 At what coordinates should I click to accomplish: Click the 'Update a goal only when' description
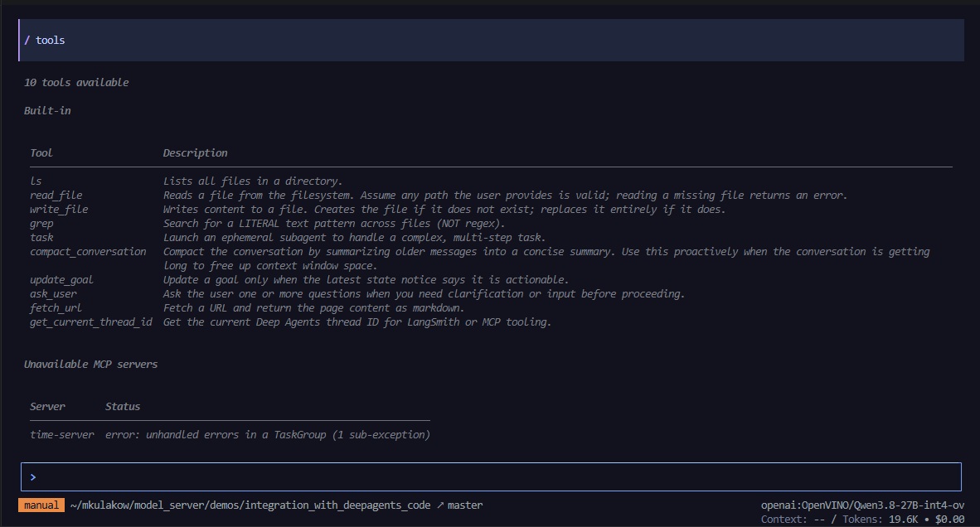[x=366, y=280]
